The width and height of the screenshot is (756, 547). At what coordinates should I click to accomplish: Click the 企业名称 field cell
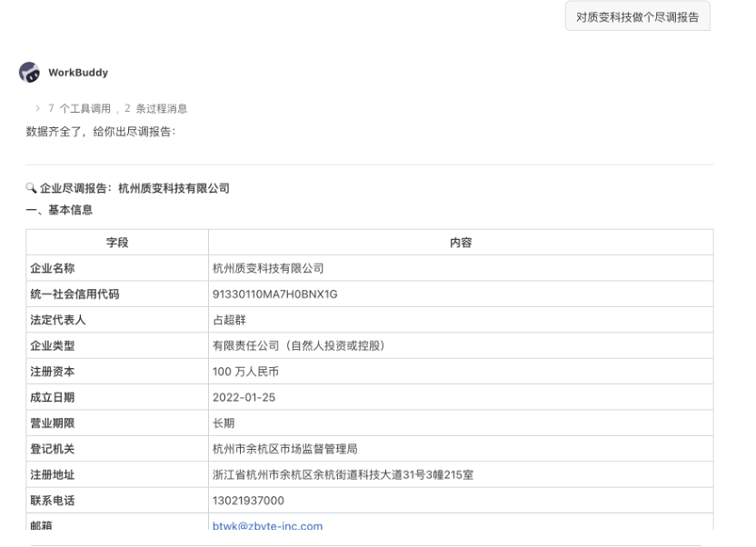click(117, 268)
